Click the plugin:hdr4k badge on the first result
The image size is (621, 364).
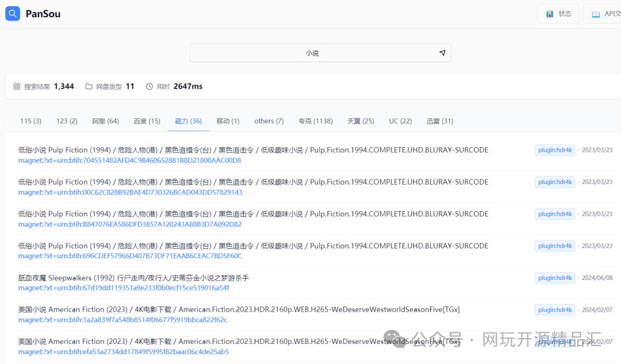[554, 150]
